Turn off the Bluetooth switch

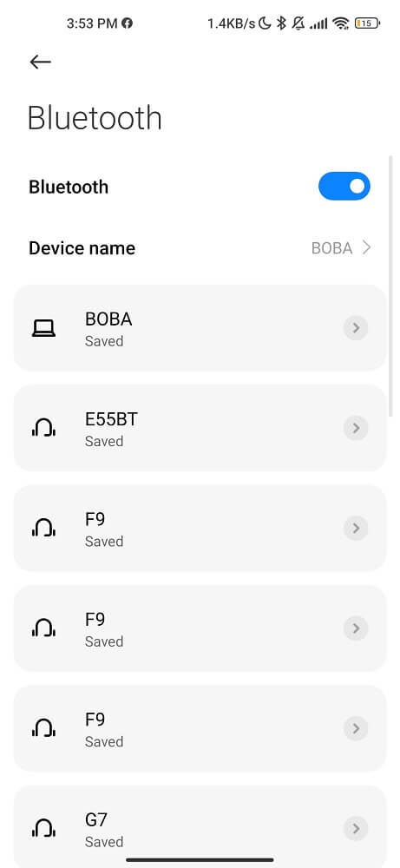[x=344, y=186]
